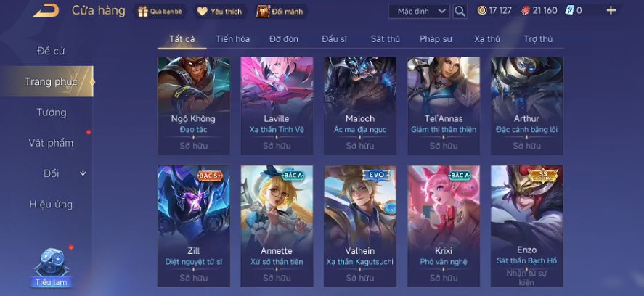This screenshot has width=644, height=296.
Task: Go back using the arrow icon
Action: coord(46,11)
